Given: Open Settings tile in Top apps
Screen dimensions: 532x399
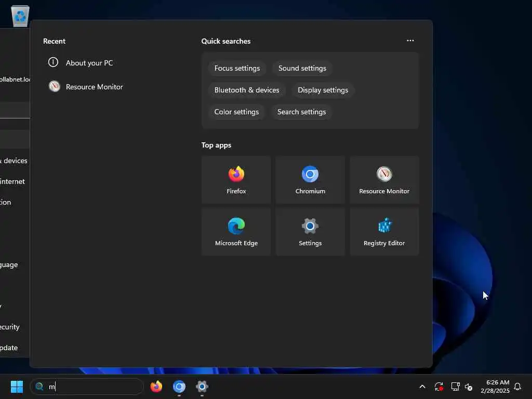Looking at the screenshot, I should (310, 232).
